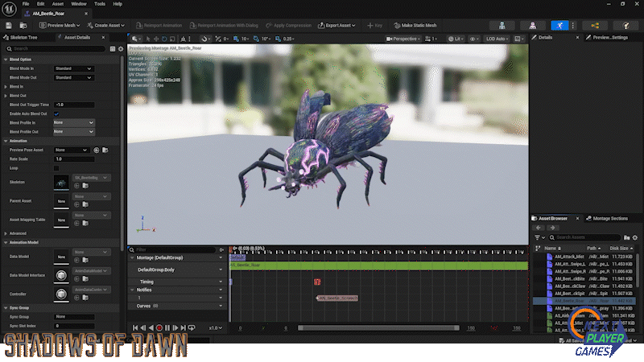
Task: Open the Physics asset mode icon
Action: coord(626,26)
